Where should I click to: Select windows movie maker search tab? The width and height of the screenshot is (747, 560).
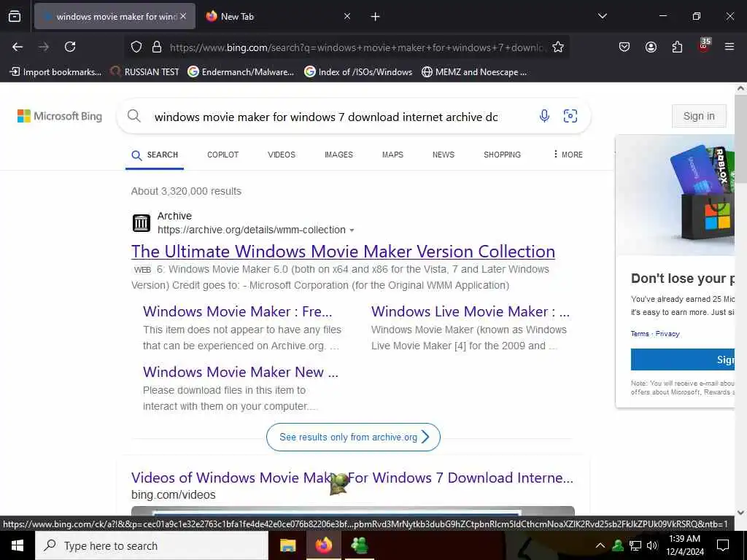tap(115, 17)
